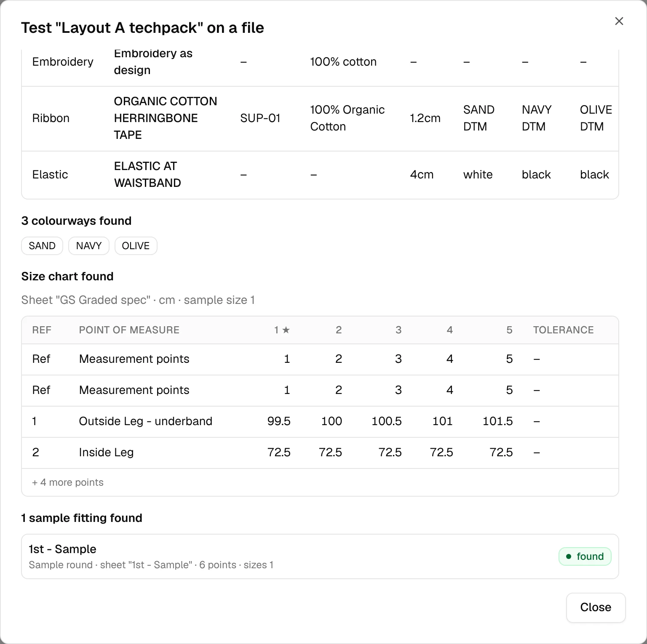The height and width of the screenshot is (644, 647).
Task: Click the star icon in the size 1 header
Action: coord(286,330)
